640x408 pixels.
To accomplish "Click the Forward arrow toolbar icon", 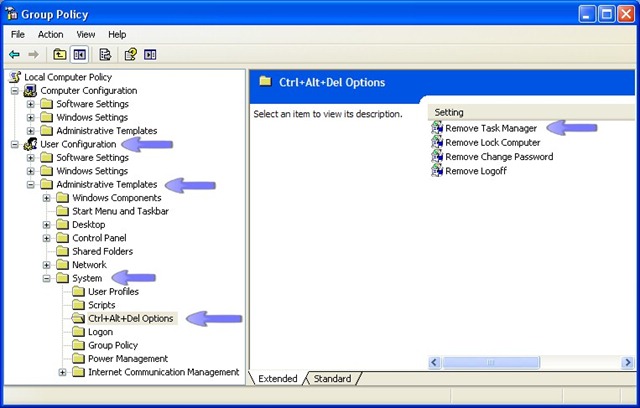I will (33, 54).
